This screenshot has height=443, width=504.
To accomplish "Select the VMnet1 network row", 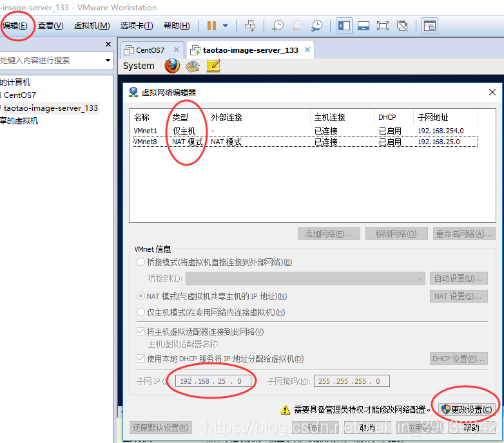I will tap(305, 131).
